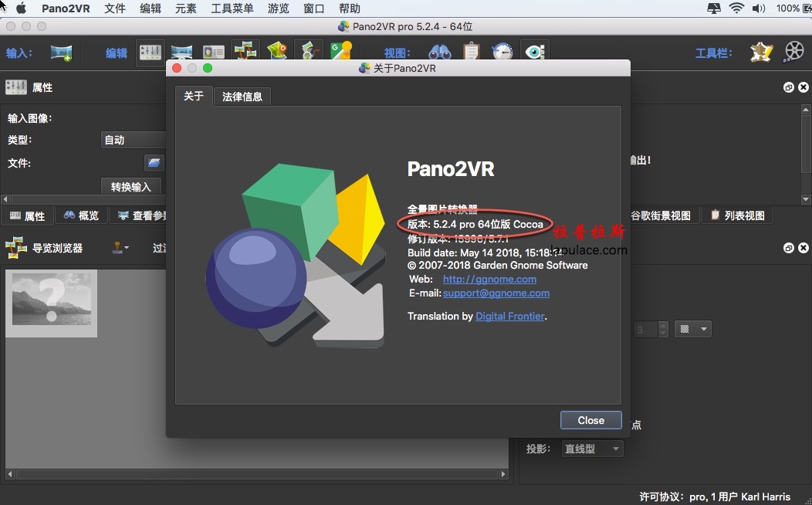Click the license text 'pro, 1 用户 Karl Harris'
This screenshot has height=505, width=812.
pyautogui.click(x=740, y=497)
